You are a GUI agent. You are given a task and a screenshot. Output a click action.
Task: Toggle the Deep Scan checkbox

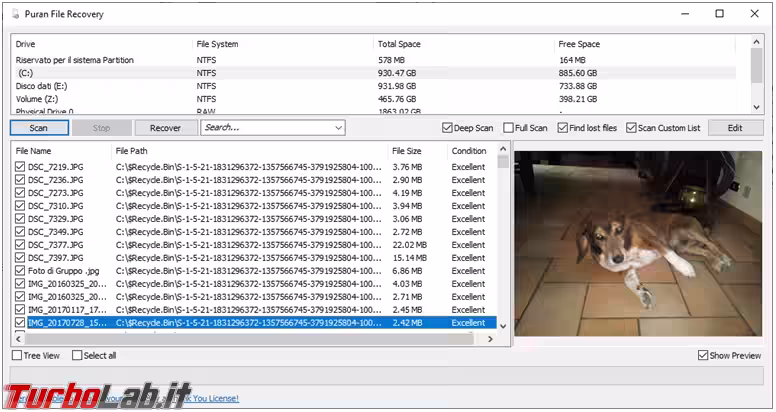(x=448, y=128)
